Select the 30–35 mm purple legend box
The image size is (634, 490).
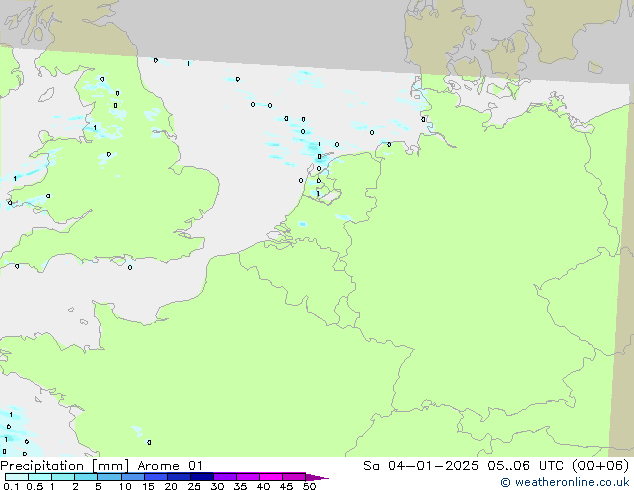[225, 477]
